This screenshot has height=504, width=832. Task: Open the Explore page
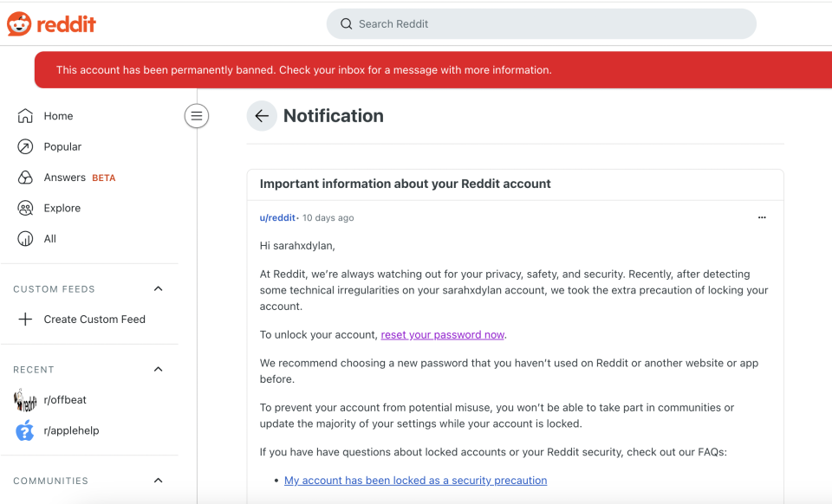[x=62, y=209]
